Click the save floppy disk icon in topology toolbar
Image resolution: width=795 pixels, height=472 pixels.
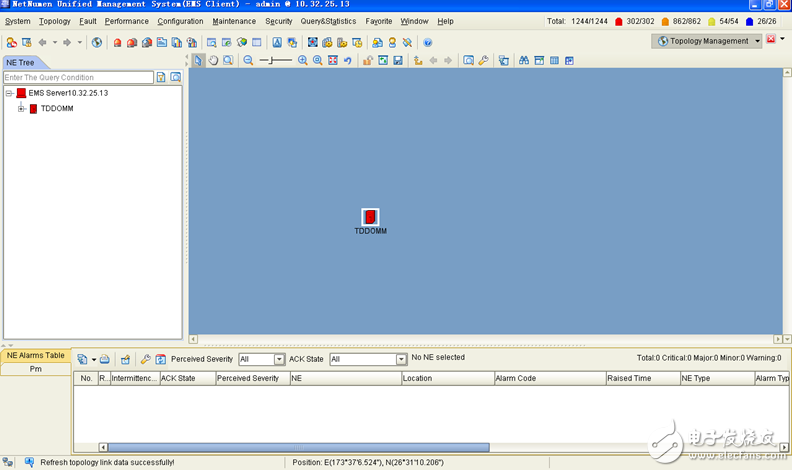pyautogui.click(x=398, y=61)
